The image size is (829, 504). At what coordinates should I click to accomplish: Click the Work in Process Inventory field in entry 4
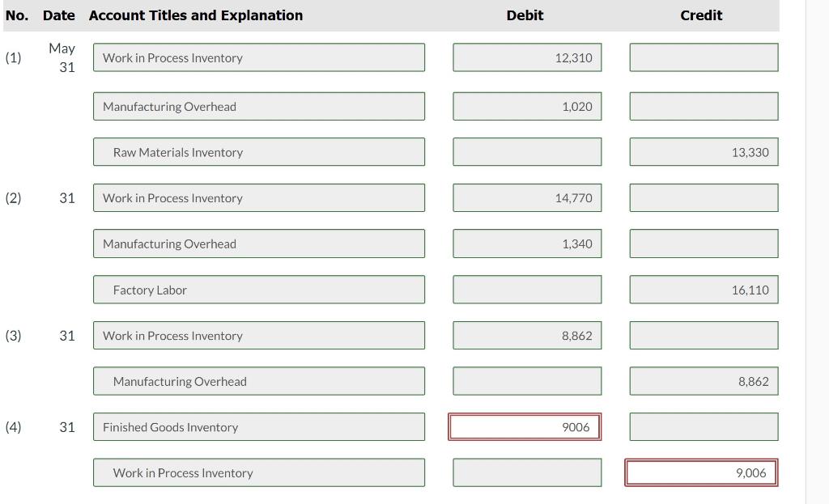tap(261, 472)
